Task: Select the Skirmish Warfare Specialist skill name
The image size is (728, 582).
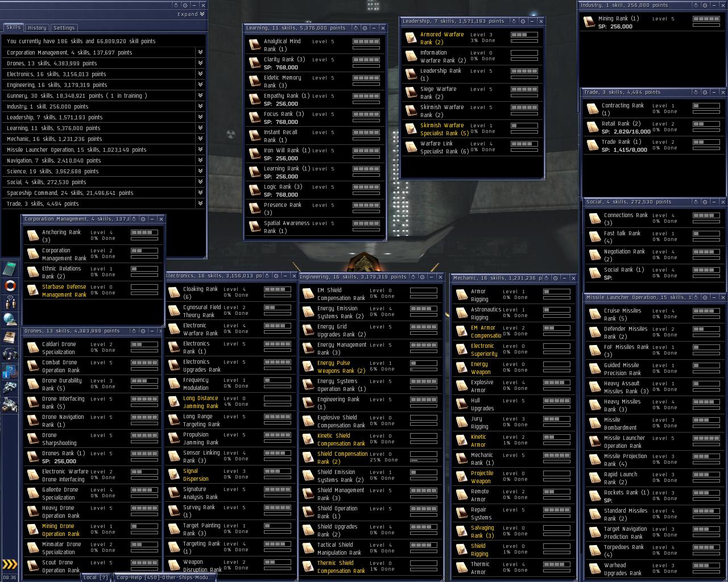Action: coord(445,129)
